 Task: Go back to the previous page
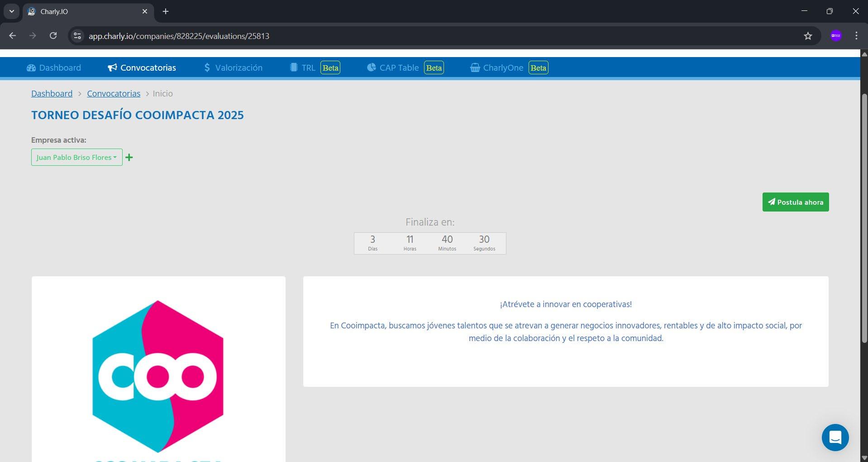coord(12,36)
